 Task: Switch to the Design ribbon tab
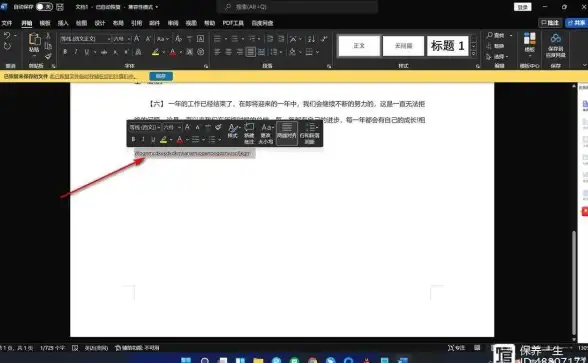[100, 23]
